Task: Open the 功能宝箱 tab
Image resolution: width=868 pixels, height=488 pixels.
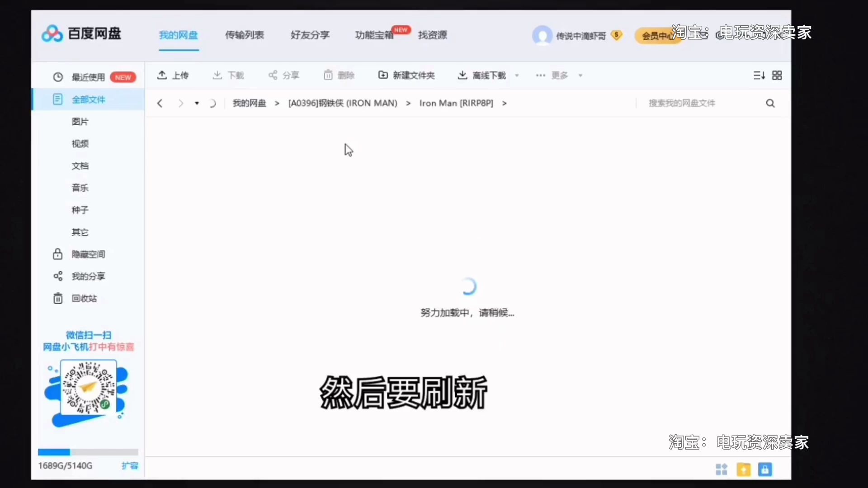Action: click(x=374, y=35)
